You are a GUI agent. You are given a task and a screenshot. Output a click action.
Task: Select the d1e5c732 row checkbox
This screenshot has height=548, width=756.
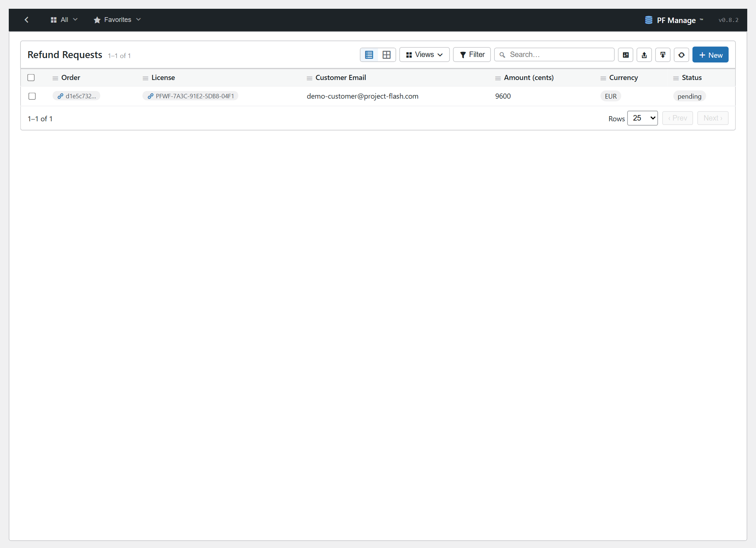pos(32,96)
